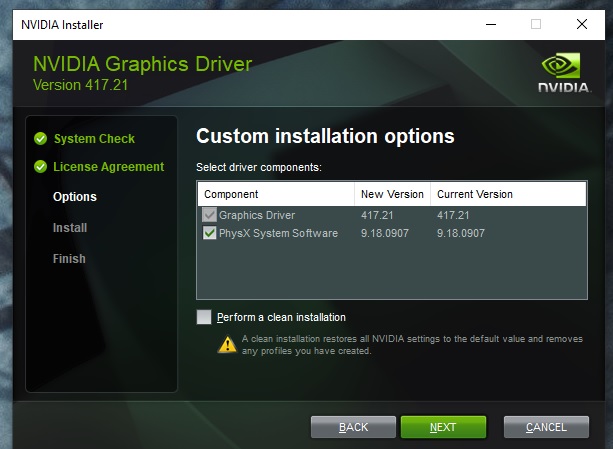
Task: Sort by the Current Version column header
Action: pyautogui.click(x=508, y=194)
